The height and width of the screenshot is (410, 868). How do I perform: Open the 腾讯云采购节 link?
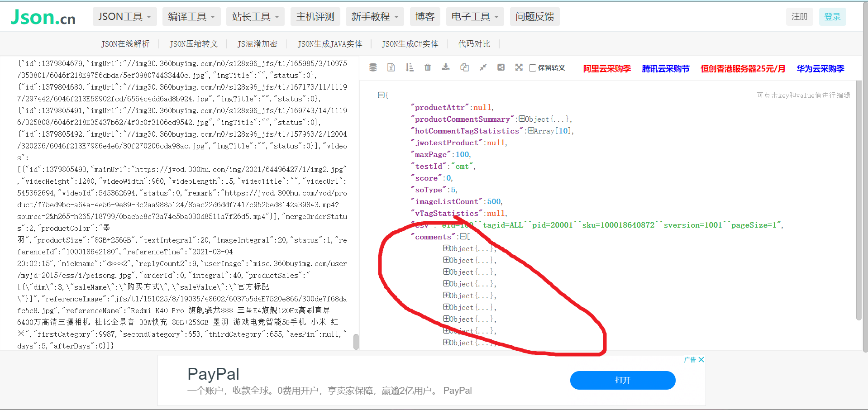point(666,69)
